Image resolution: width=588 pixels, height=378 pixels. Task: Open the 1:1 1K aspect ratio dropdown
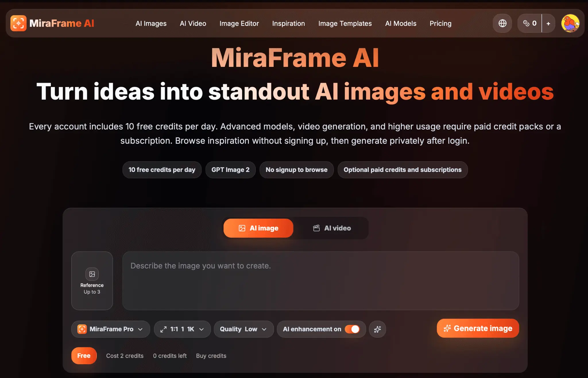(182, 329)
